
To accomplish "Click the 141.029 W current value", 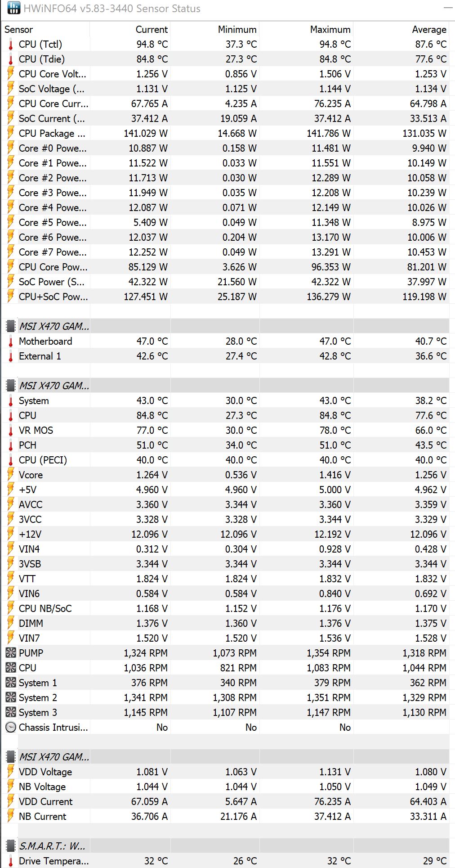I will coord(146,133).
